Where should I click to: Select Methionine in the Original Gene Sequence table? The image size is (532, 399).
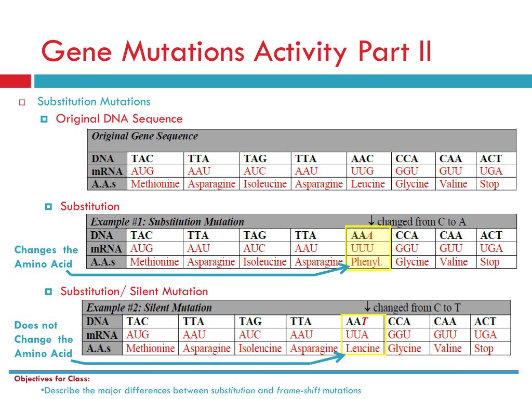click(155, 184)
